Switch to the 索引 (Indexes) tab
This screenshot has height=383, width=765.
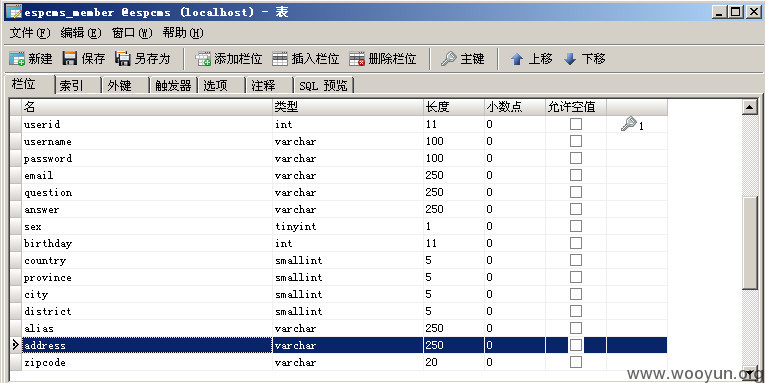point(78,85)
